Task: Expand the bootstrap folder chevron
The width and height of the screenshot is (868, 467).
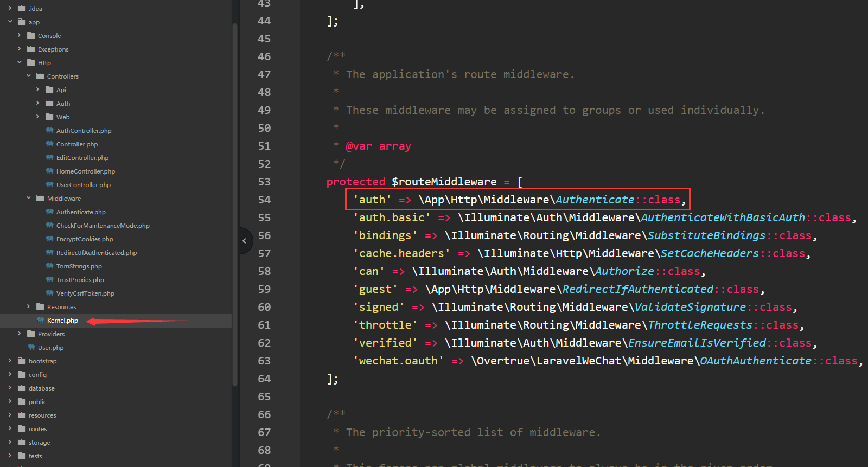Action: [x=10, y=361]
